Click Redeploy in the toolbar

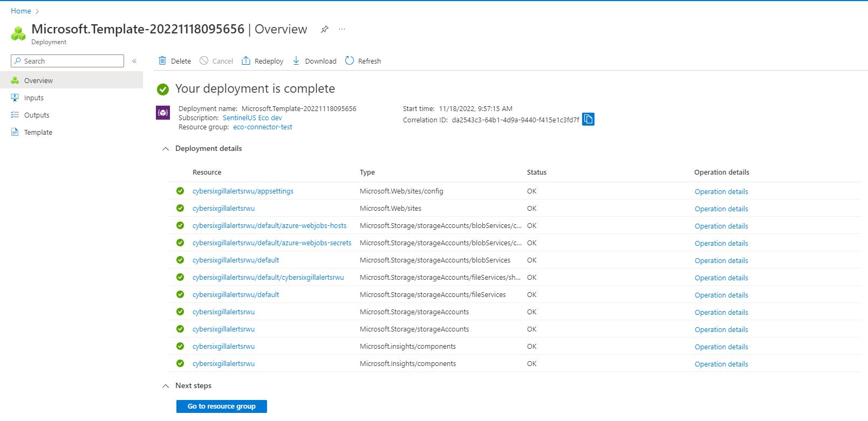tap(263, 61)
